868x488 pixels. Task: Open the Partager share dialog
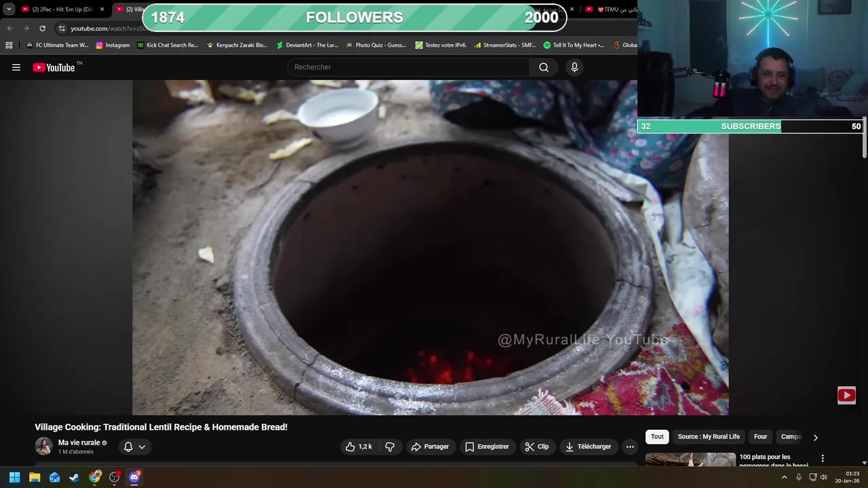pyautogui.click(x=430, y=447)
